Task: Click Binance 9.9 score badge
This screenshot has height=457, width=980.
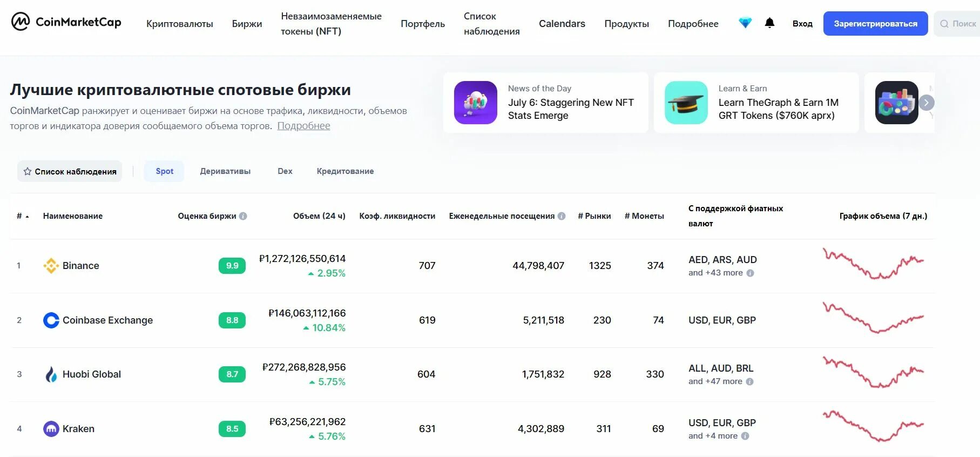Action: point(232,266)
